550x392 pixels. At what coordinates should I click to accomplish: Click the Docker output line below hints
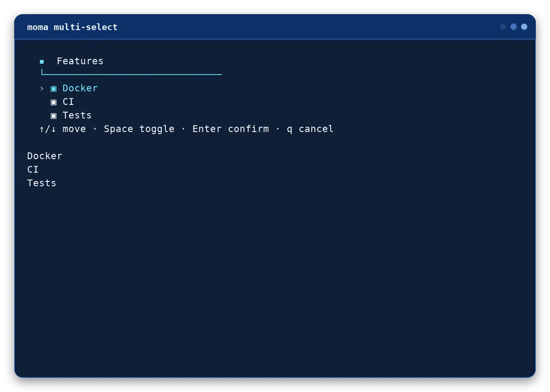pos(44,156)
